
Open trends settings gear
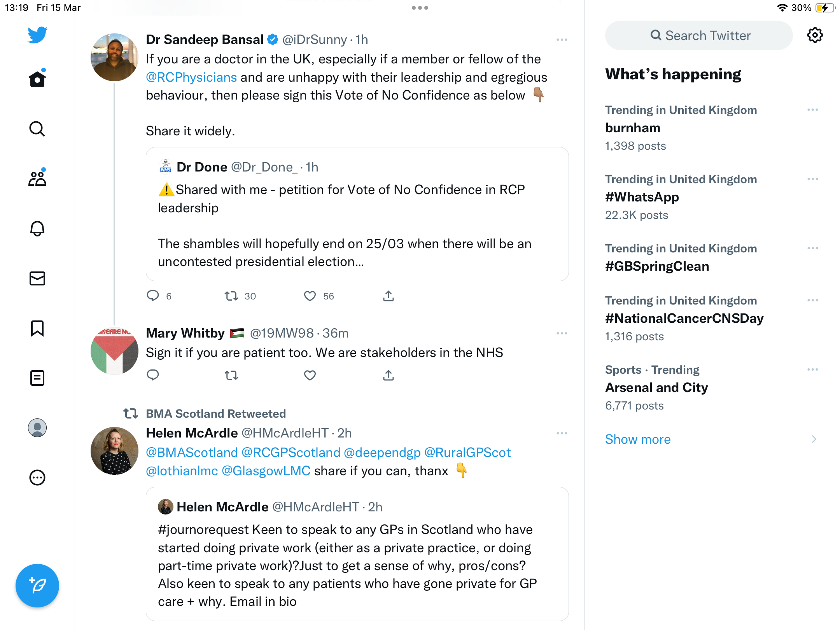point(815,35)
